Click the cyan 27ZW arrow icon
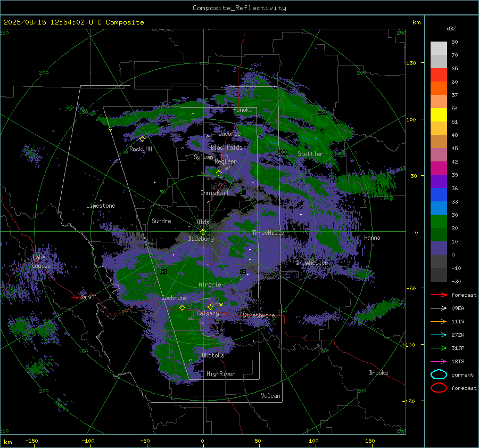 pos(439,335)
